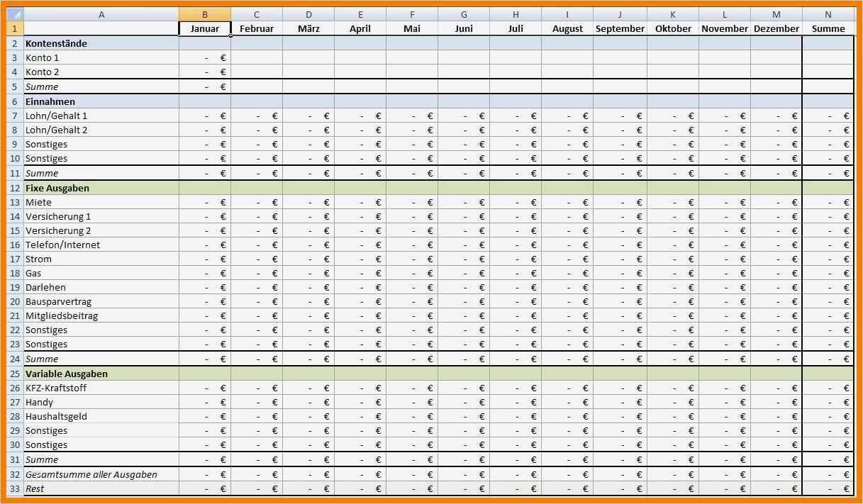The height and width of the screenshot is (504, 863).
Task: Click the Einnahmen section header cell
Action: [101, 101]
